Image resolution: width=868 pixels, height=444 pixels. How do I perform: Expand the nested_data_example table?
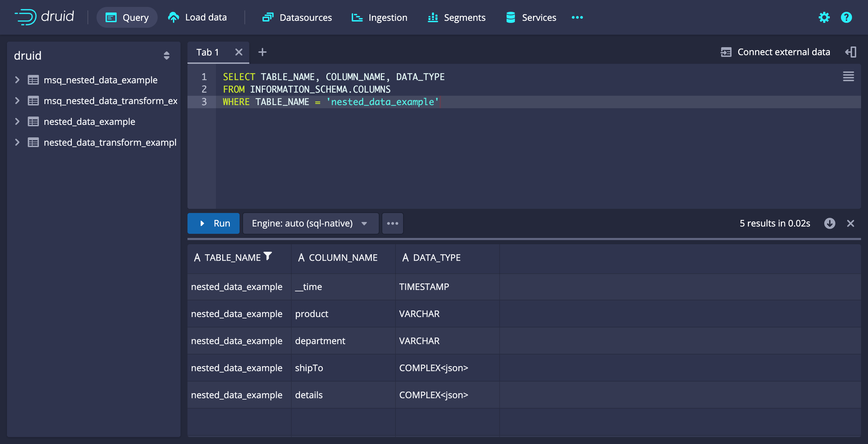[x=17, y=121]
